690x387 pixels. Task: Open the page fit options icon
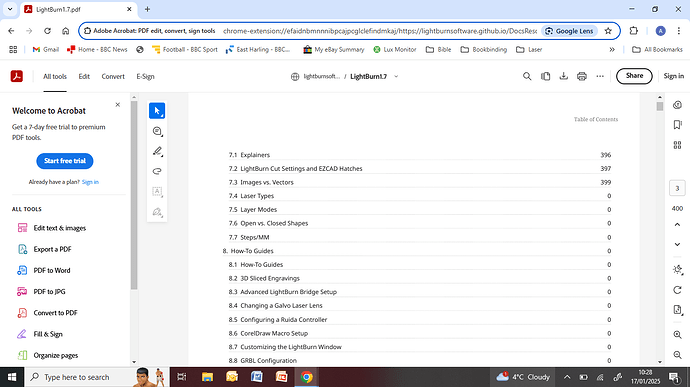click(x=677, y=310)
